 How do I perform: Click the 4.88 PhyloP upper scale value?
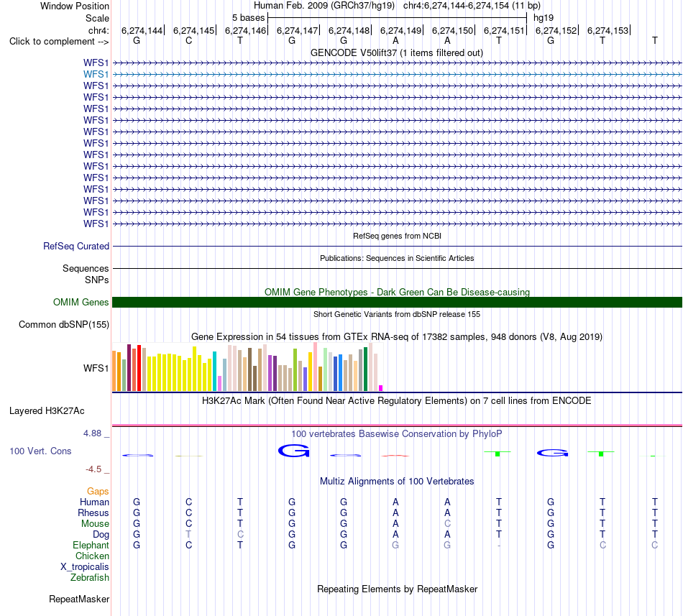coord(92,433)
